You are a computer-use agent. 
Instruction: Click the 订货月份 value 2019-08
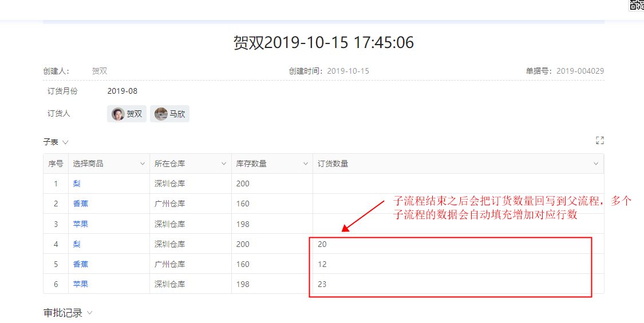(123, 91)
